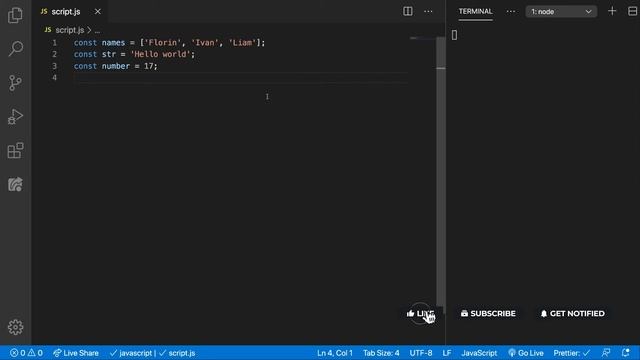
Task: Click the LIKE overlay button
Action: 420,313
